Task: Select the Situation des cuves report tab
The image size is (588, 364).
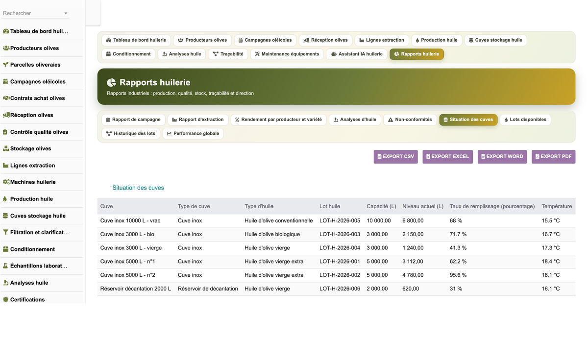Action: 468,120
